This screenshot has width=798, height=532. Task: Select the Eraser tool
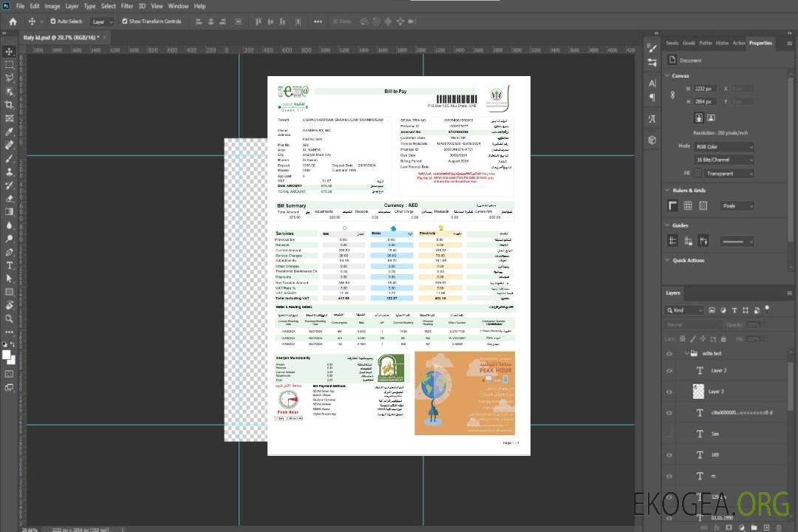(10, 198)
